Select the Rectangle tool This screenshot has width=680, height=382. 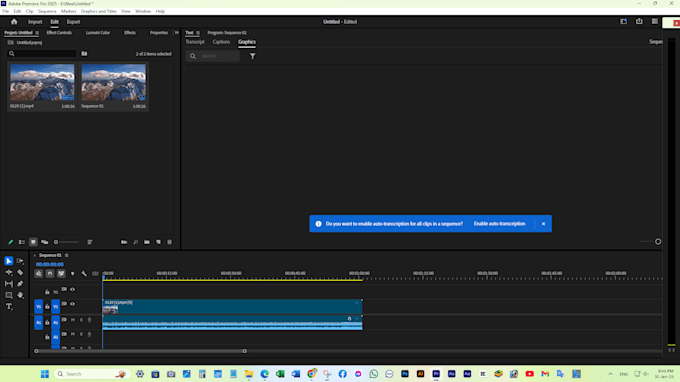pos(9,295)
